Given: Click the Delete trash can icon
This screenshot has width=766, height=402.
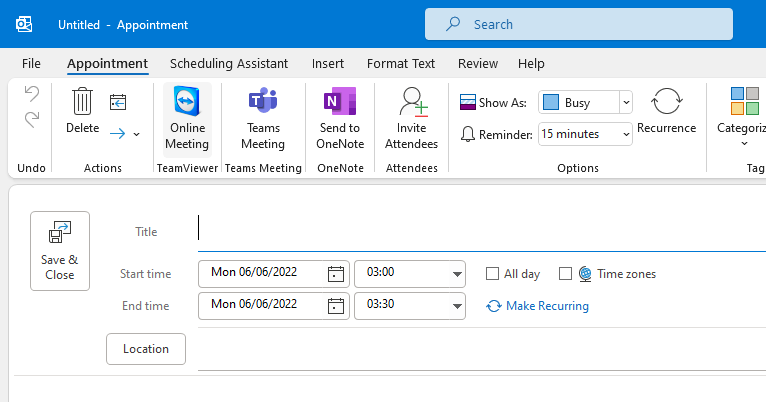Looking at the screenshot, I should click(x=82, y=102).
